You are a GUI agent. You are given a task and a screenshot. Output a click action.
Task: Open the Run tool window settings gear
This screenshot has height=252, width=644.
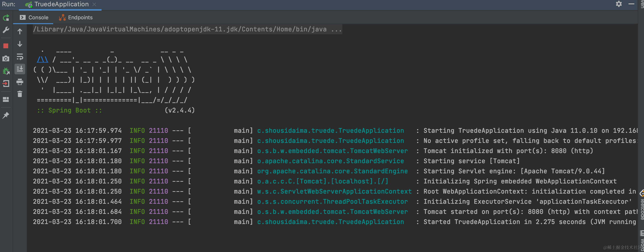coord(619,4)
